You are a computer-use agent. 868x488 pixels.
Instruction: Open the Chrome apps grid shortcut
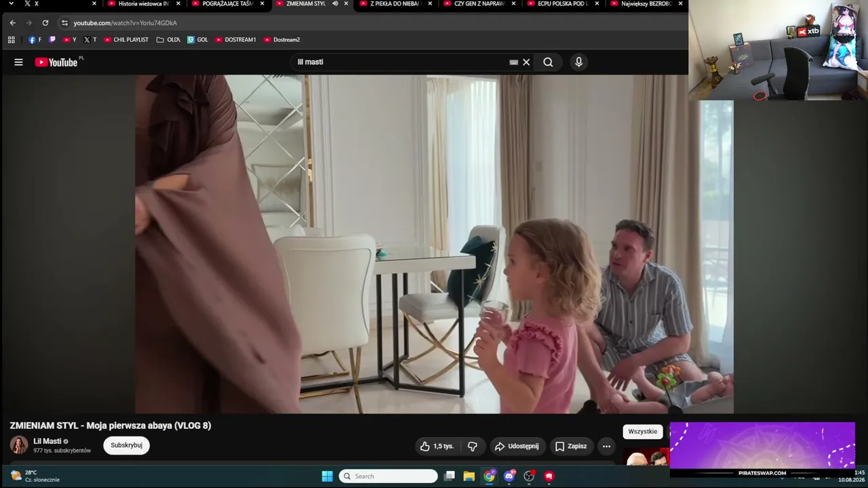coord(12,40)
